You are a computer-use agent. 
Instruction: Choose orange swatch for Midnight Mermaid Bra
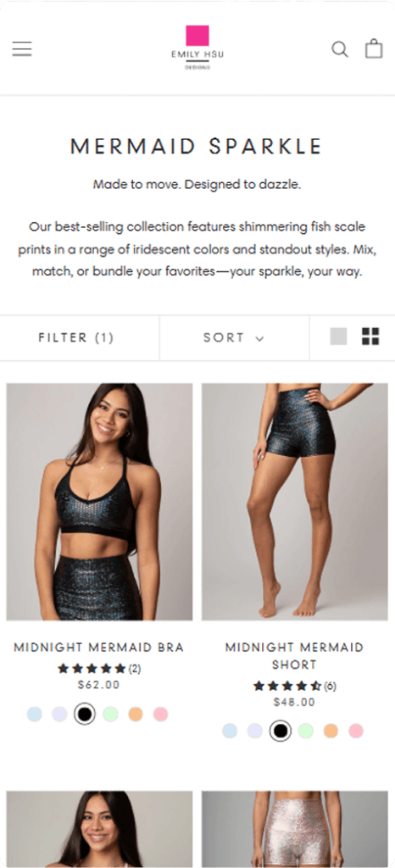click(136, 714)
